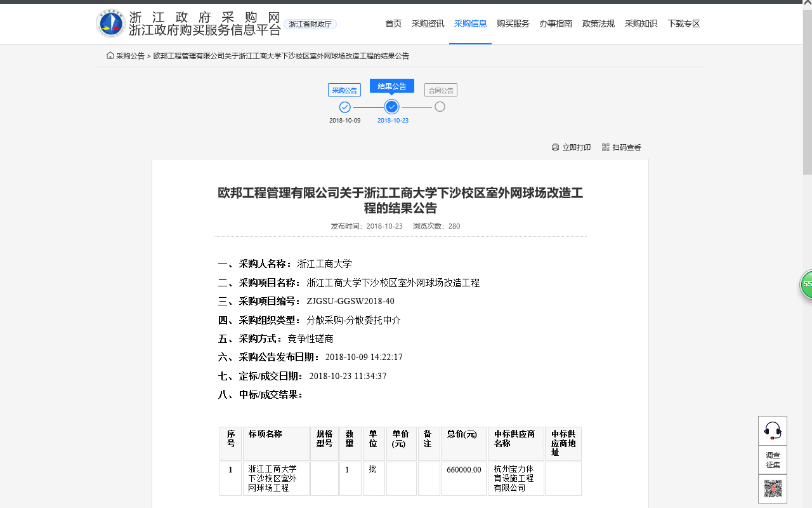Image resolution: width=812 pixels, height=508 pixels.
Task: Open the 购买服务 menu
Action: (x=513, y=23)
